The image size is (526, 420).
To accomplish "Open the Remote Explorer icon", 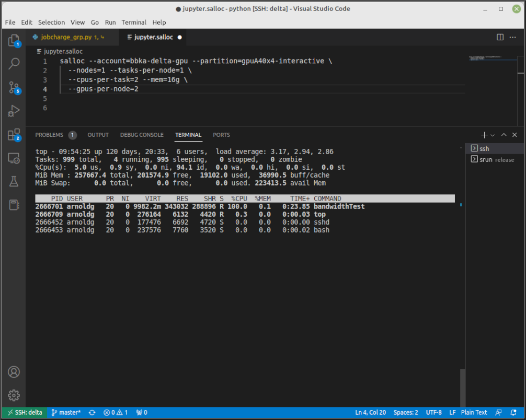I will click(x=14, y=158).
